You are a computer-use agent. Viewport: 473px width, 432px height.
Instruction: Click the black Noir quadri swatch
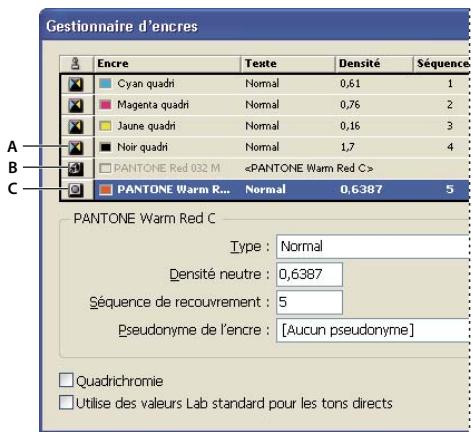click(105, 147)
